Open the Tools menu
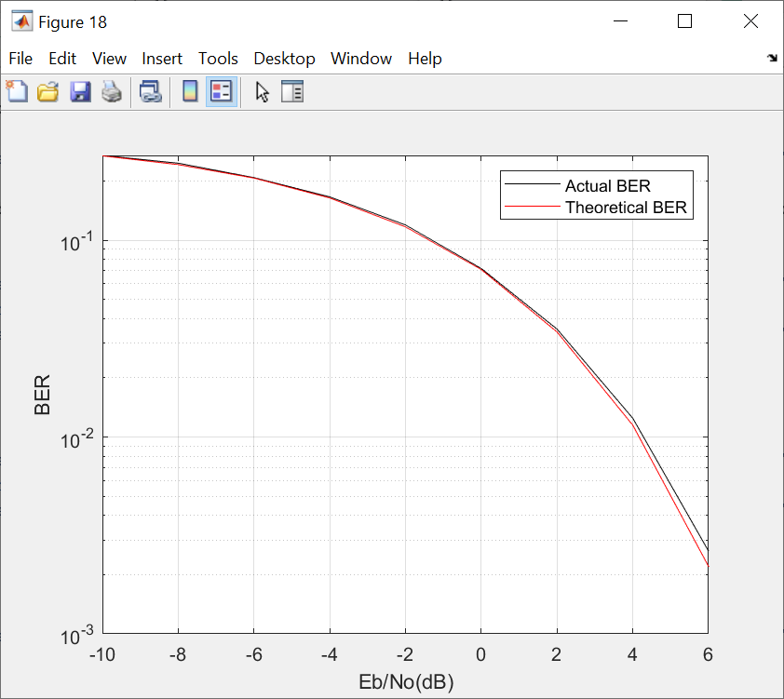Screen dimensions: 784x699 [x=218, y=59]
